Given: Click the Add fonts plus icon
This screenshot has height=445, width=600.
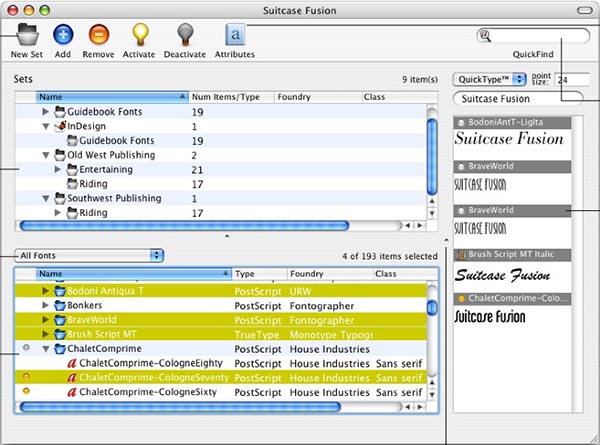Looking at the screenshot, I should [62, 35].
